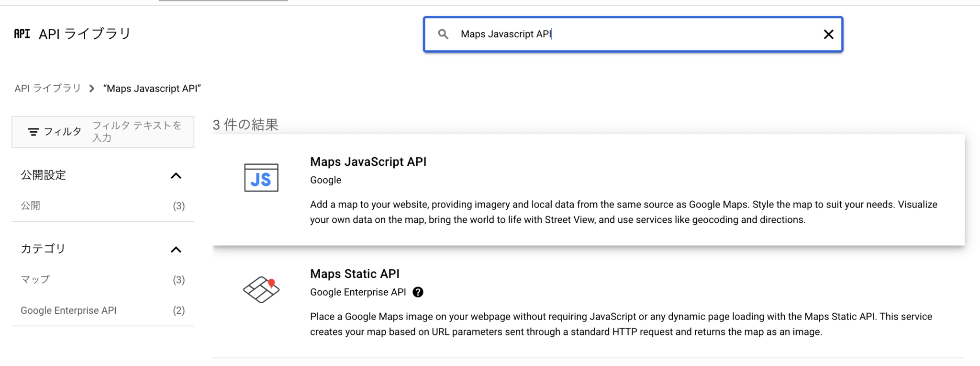Image resolution: width=980 pixels, height=366 pixels.
Task: Click the Google Enterprise API help icon
Action: [x=418, y=292]
